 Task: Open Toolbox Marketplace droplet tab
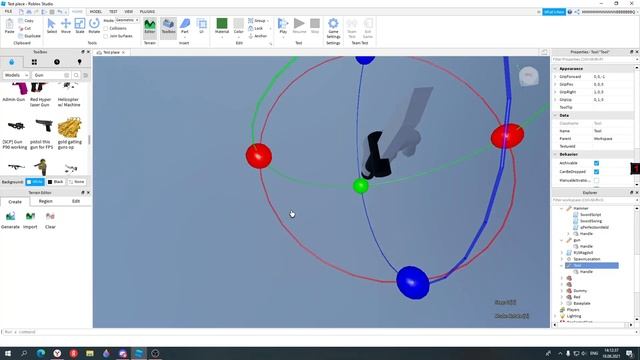coord(11,62)
